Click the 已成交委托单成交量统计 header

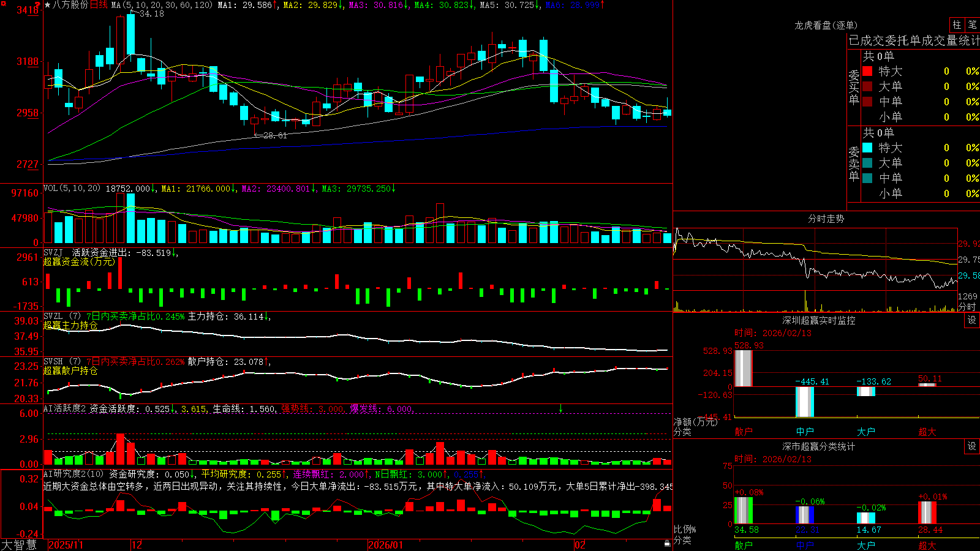(x=914, y=40)
